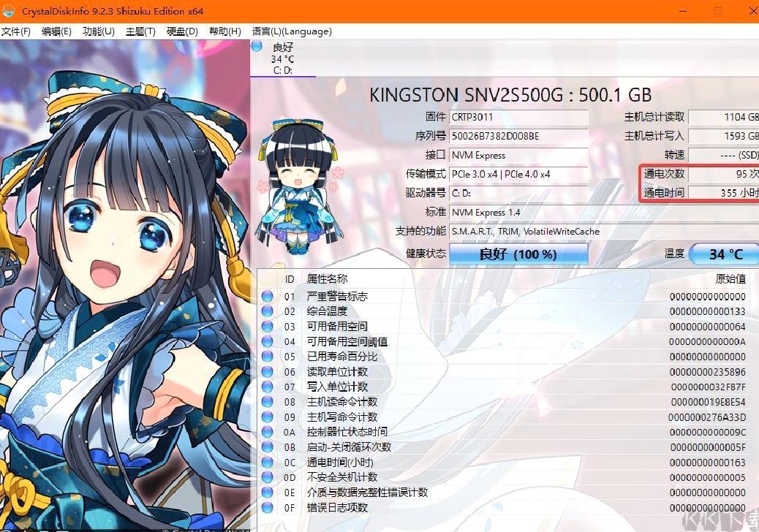Click the small Shizuku chibi character image
Screen dimensions: 759x532
300,186
